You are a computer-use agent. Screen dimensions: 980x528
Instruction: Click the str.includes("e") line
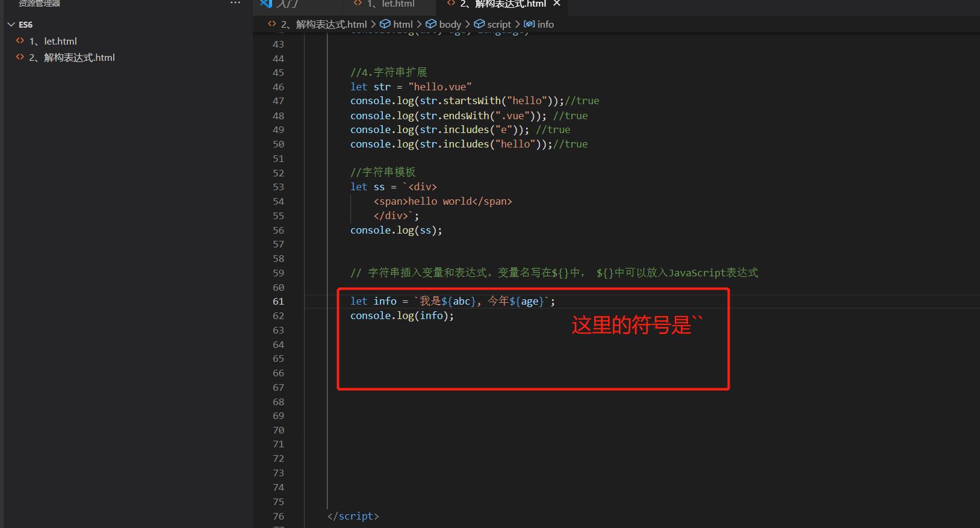click(x=460, y=129)
